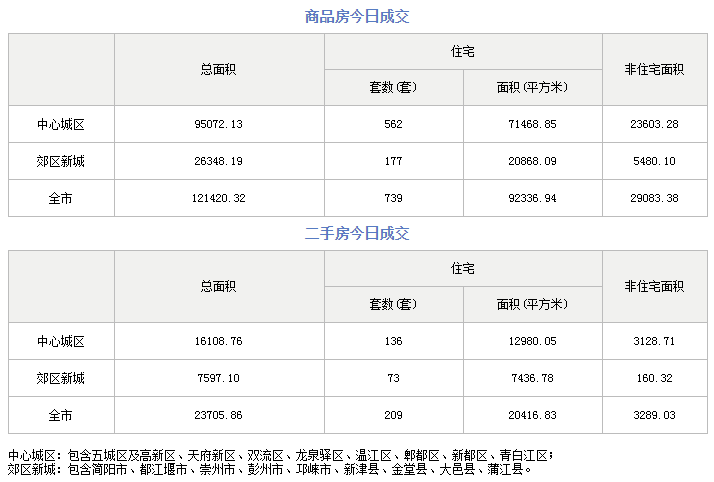The width and height of the screenshot is (714, 482).
Task: Click the 二手房今日成交 title
Action: tap(357, 233)
